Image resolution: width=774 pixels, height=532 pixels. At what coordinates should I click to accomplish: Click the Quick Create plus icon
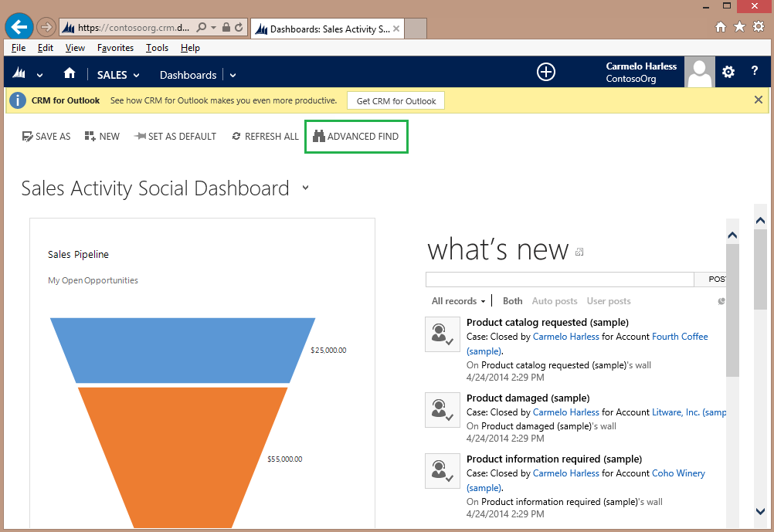click(546, 73)
